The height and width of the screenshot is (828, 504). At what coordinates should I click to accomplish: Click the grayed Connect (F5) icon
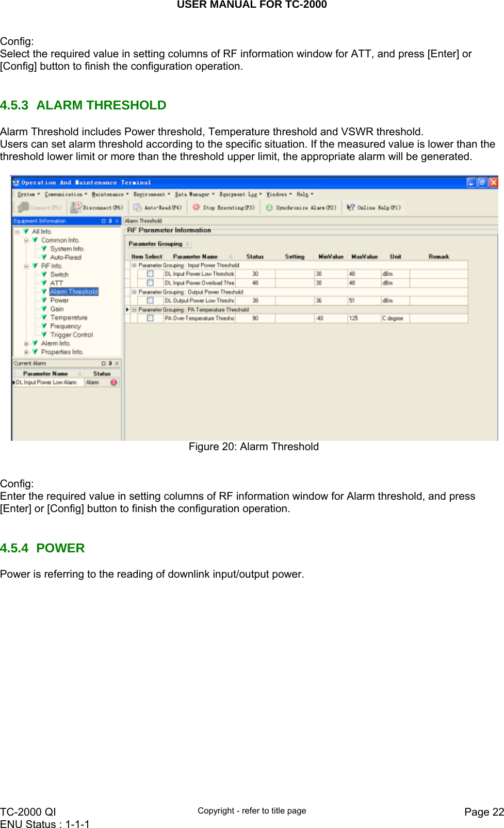click(23, 207)
